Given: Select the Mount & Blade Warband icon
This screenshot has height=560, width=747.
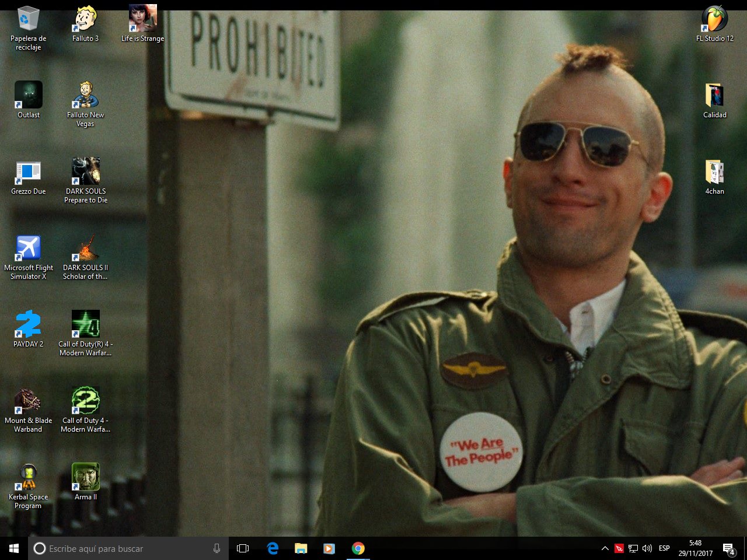Looking at the screenshot, I should (28, 409).
